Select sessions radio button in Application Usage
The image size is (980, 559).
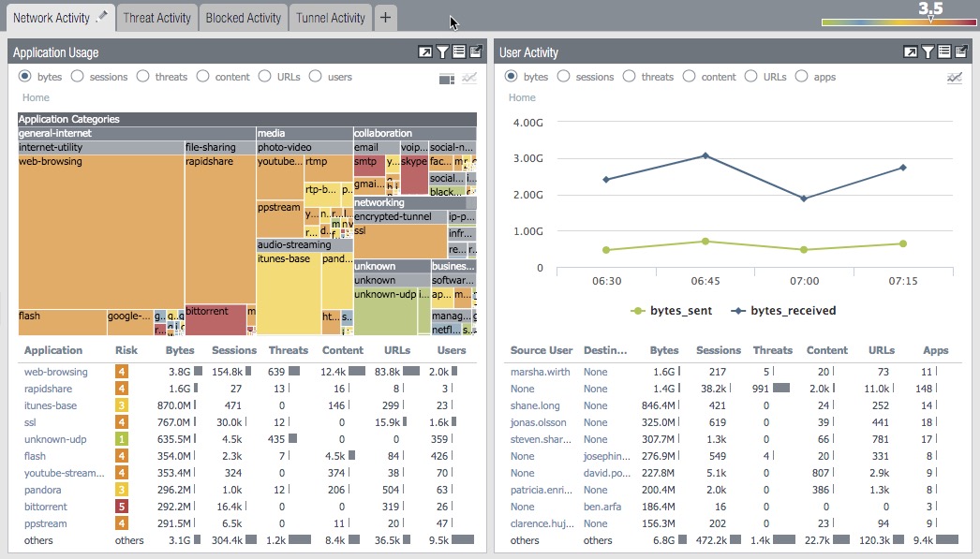coord(77,77)
